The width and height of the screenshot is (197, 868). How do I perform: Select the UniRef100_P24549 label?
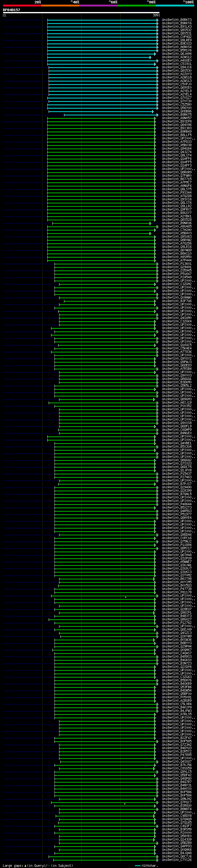pos(177,277)
